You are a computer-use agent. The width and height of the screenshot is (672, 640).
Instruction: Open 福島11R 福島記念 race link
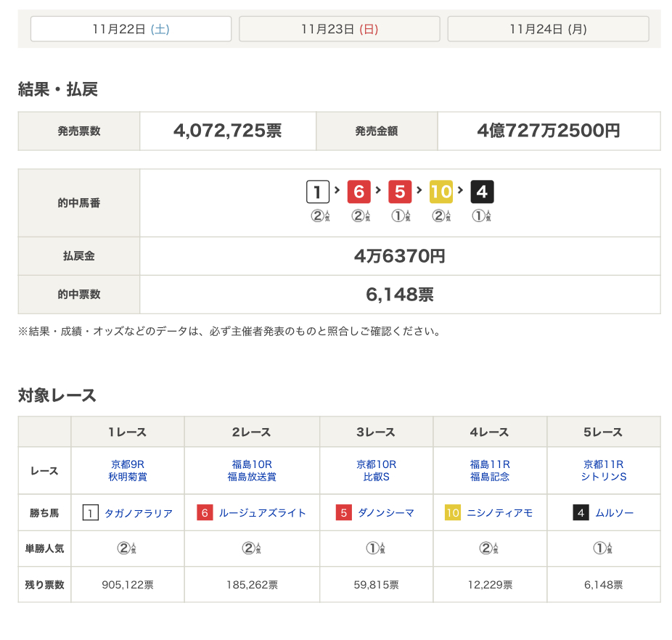click(490, 470)
